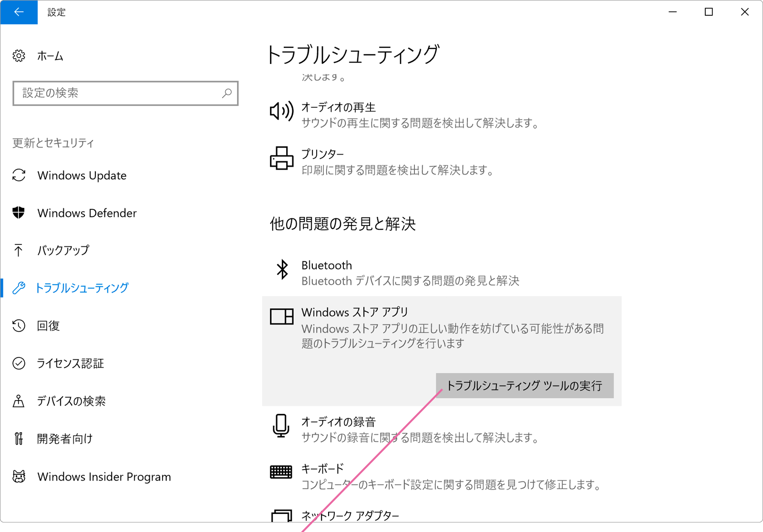
Task: Open the Windows Defender section
Action: click(x=87, y=213)
